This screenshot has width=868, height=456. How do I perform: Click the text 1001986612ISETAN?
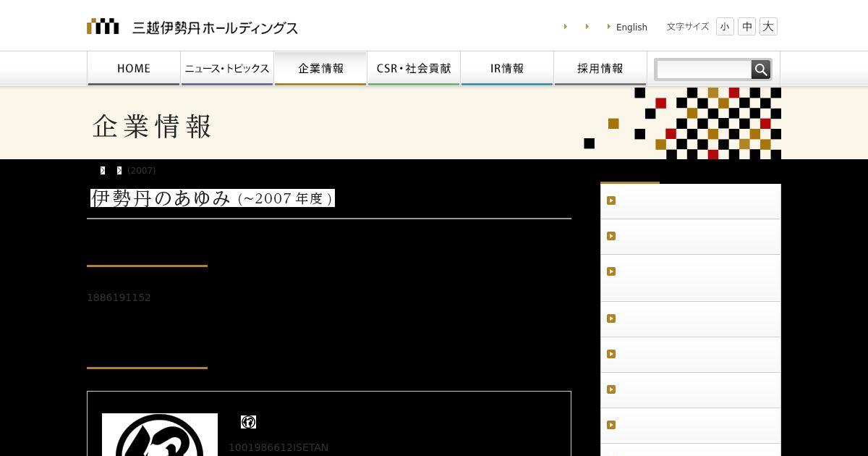point(278,447)
